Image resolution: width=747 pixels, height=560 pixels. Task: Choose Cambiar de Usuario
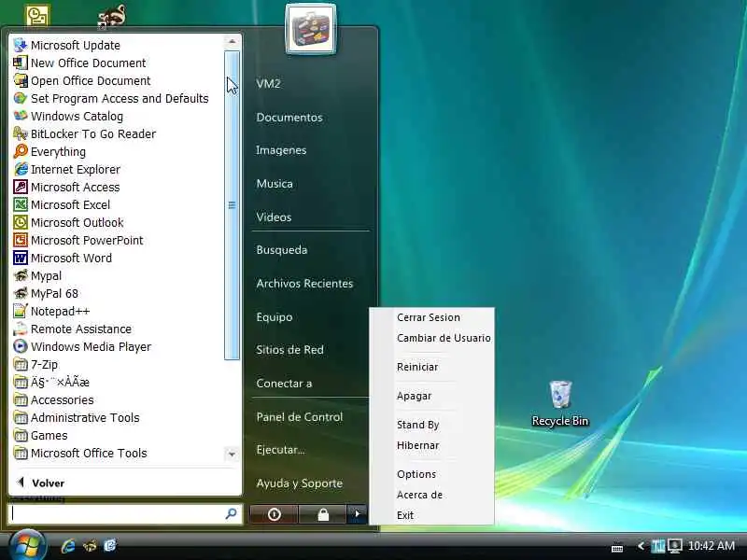point(444,338)
